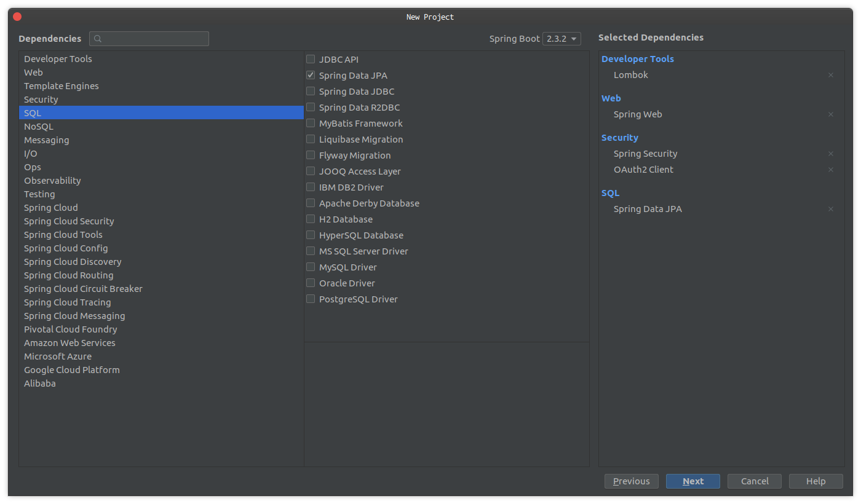Enable the H2 Database checkbox
The width and height of the screenshot is (861, 504).
(x=311, y=219)
